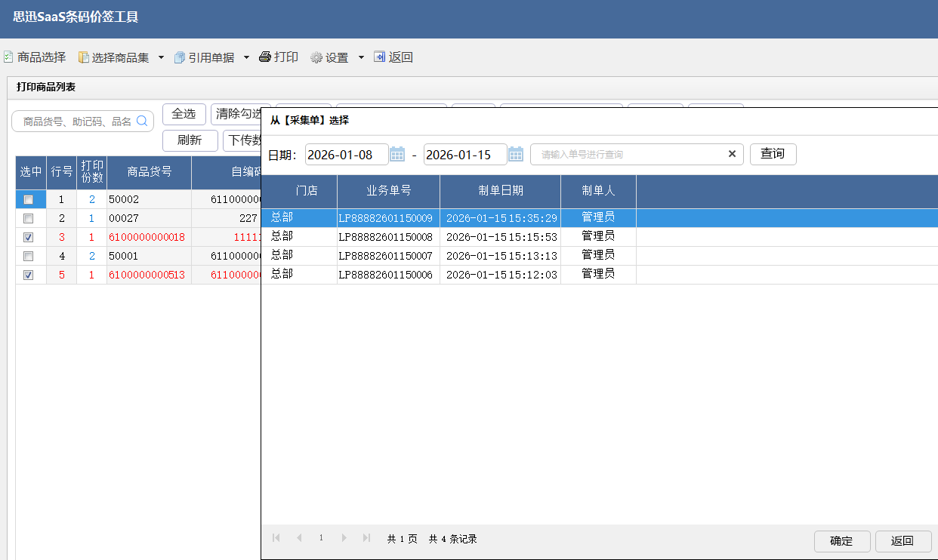Click the 业务单号 column header

(x=388, y=191)
